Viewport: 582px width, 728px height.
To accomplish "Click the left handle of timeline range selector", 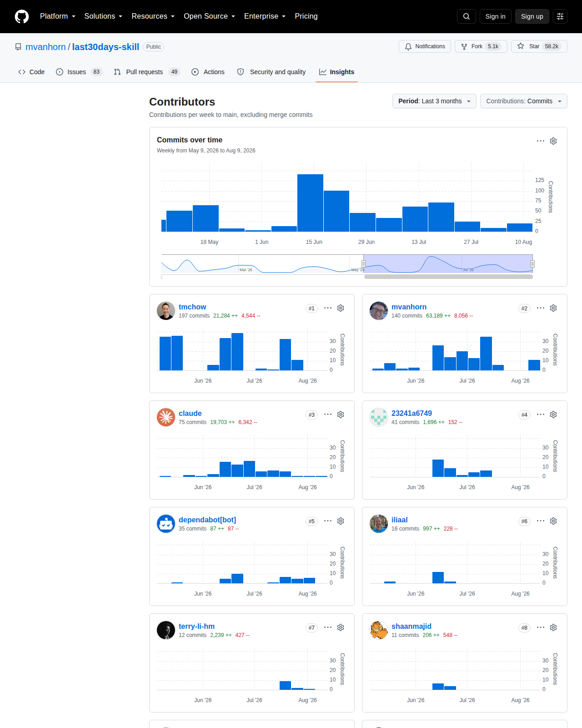I will click(363, 264).
